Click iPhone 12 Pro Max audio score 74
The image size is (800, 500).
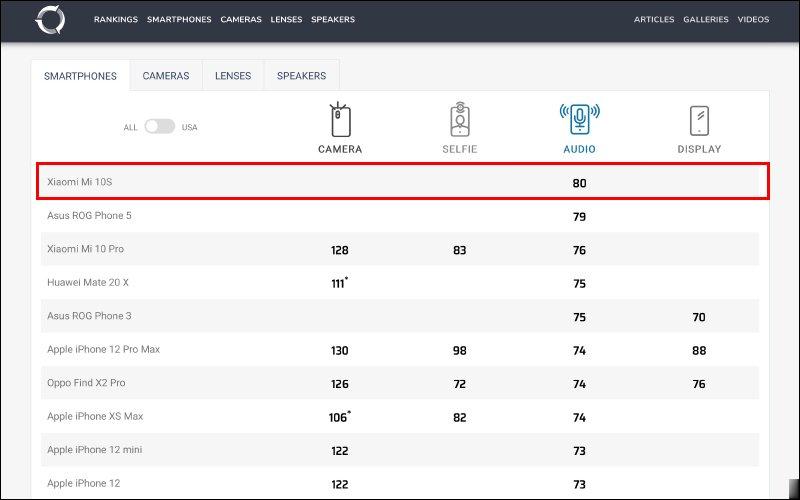coord(579,351)
